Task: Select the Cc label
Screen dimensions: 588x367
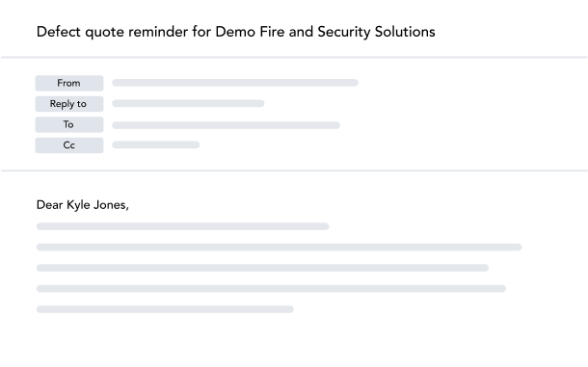Action: pyautogui.click(x=69, y=145)
